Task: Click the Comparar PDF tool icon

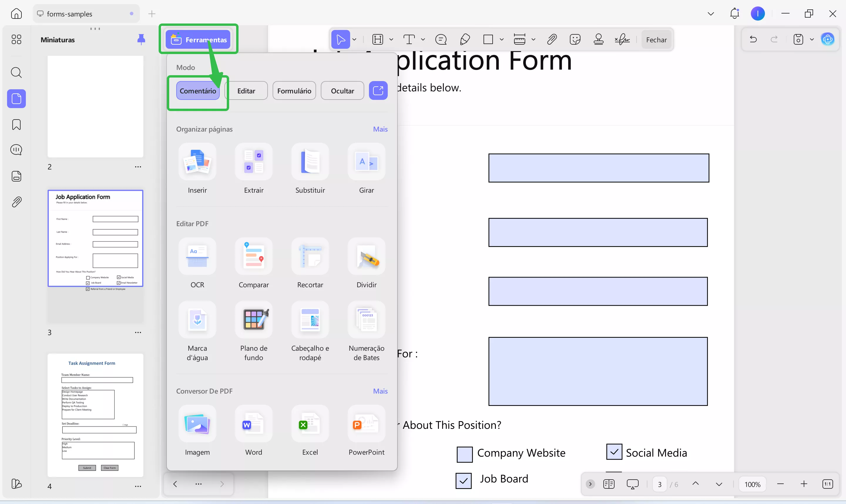Action: (x=253, y=256)
